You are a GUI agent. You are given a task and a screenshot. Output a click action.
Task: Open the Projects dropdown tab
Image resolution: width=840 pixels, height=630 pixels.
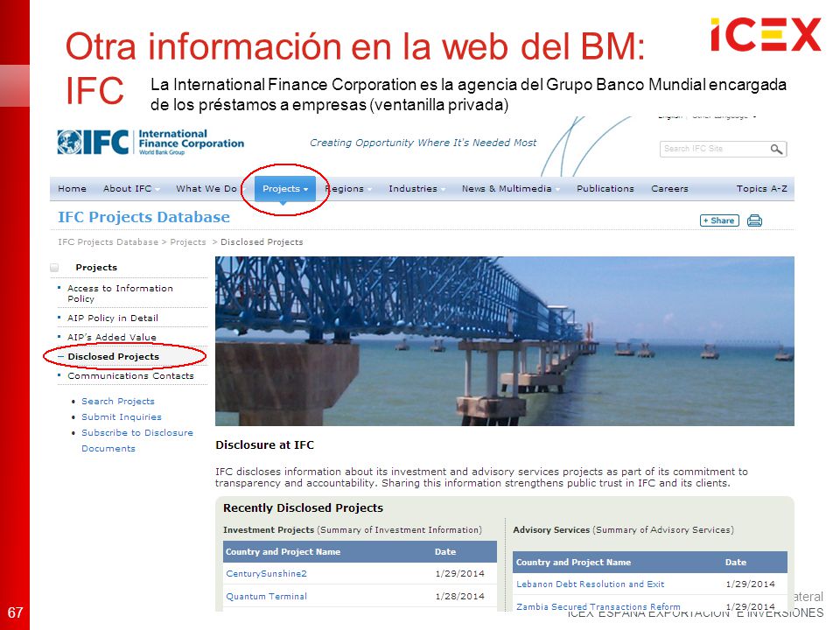pos(284,189)
